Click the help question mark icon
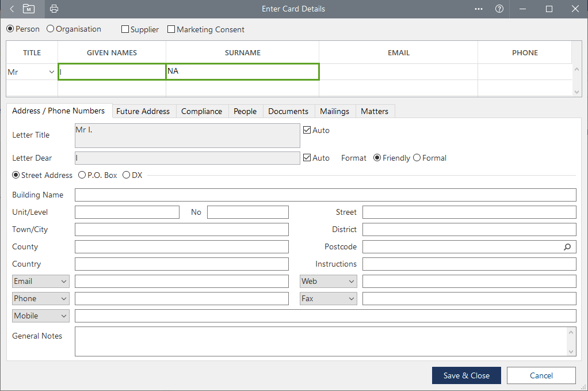588x391 pixels. click(499, 9)
